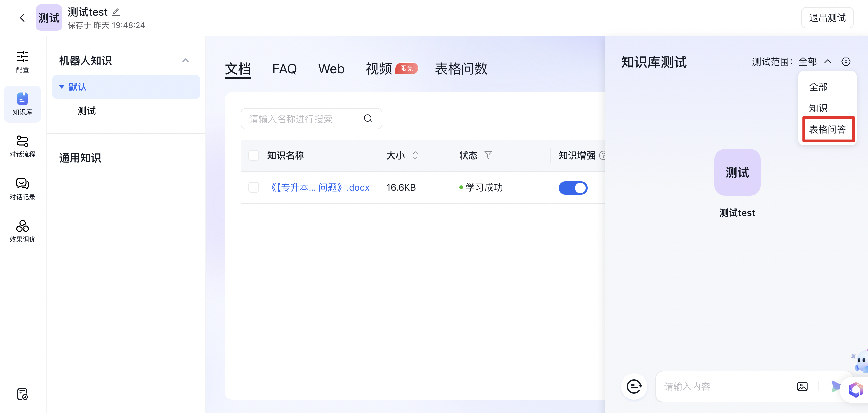The image size is (868, 413).
Task: Select 表格问答 from test scope dropdown
Action: click(x=827, y=129)
